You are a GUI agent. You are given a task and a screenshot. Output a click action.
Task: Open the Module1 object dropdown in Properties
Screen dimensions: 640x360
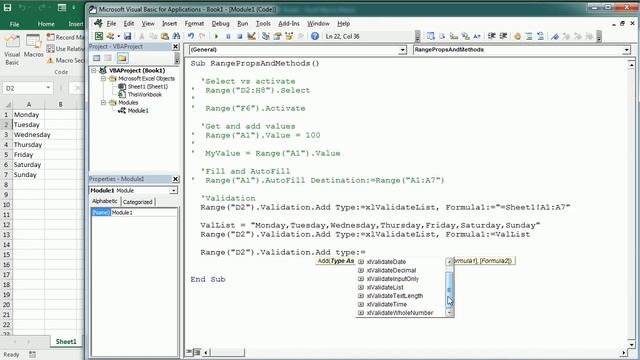(173, 191)
